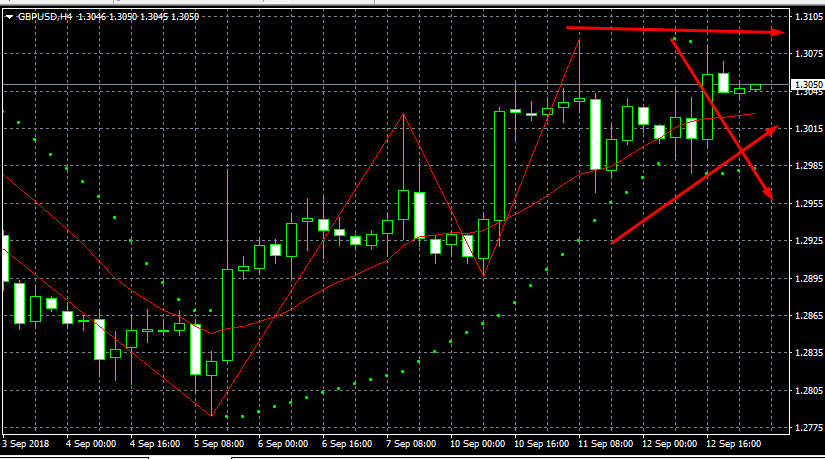This screenshot has width=825, height=459.
Task: Click the GBPUSD,H4 chart symbol label
Action: pos(45,17)
